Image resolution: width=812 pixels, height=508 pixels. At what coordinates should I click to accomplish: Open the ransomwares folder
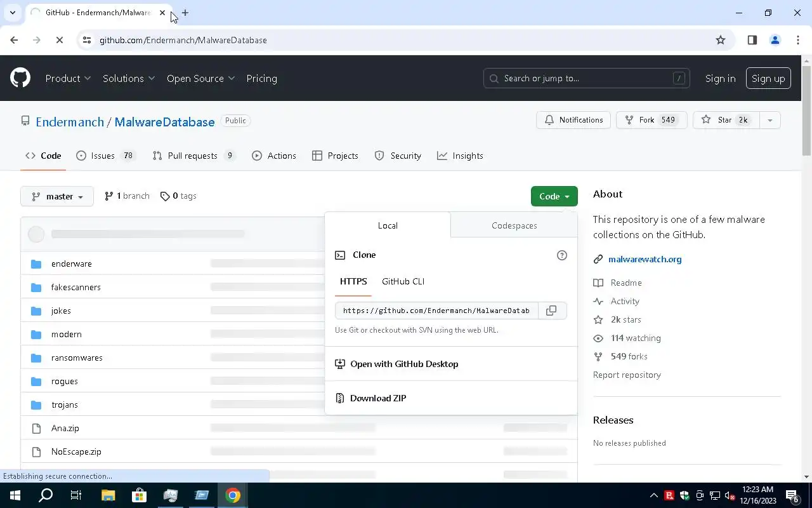pyautogui.click(x=77, y=358)
